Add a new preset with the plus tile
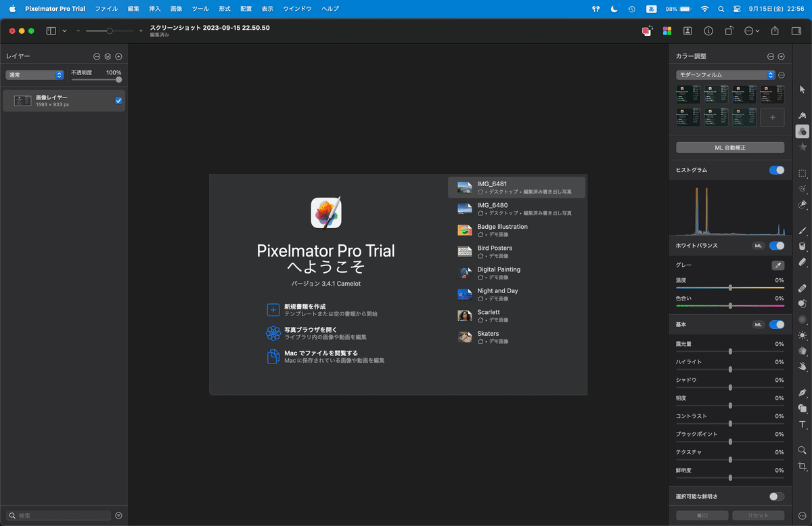The height and width of the screenshot is (526, 812). [x=772, y=117]
